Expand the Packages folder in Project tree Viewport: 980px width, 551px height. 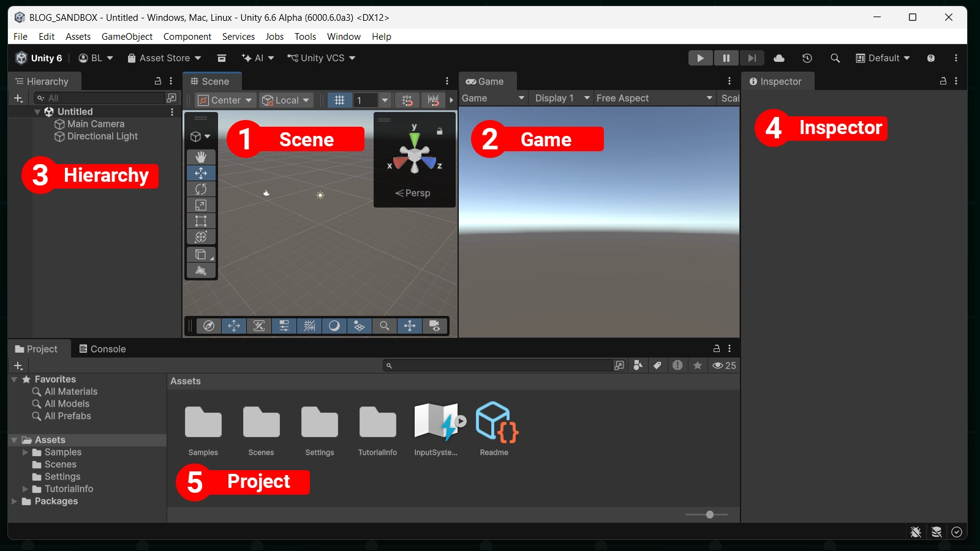(14, 501)
